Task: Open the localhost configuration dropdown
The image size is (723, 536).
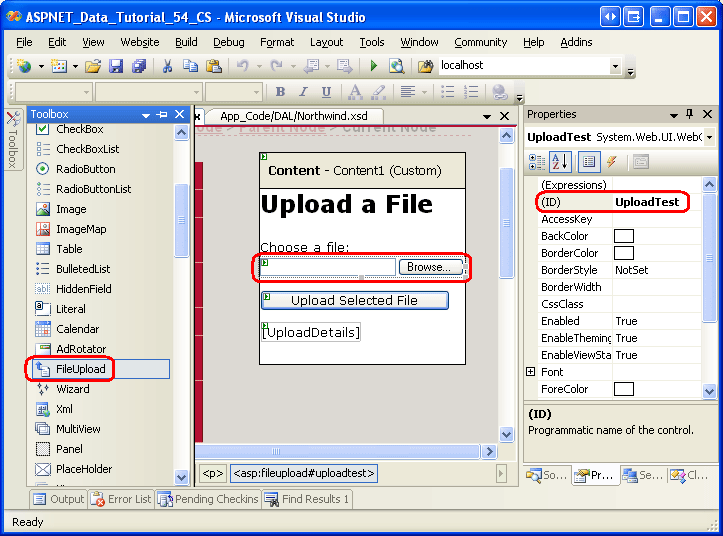Action: point(615,66)
